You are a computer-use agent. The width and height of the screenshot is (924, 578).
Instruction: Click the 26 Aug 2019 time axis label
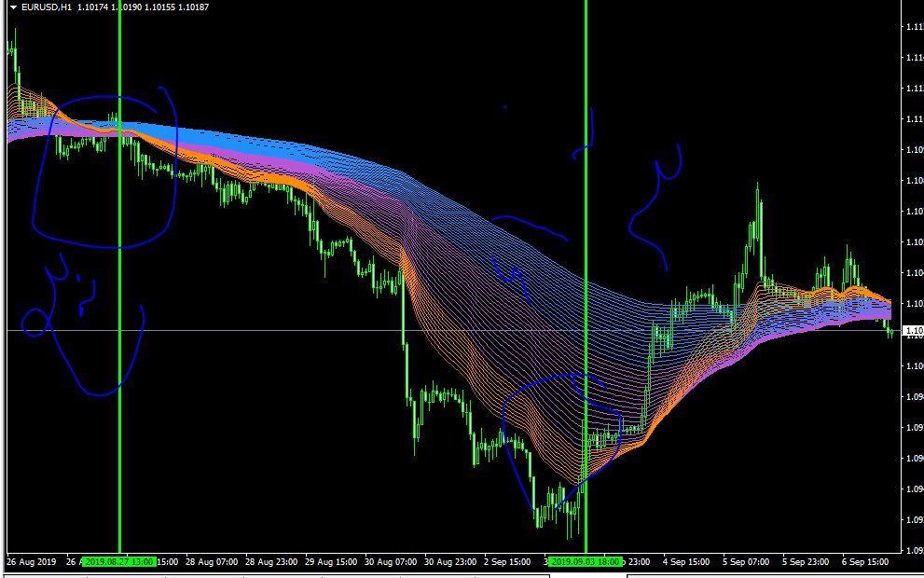pyautogui.click(x=32, y=562)
